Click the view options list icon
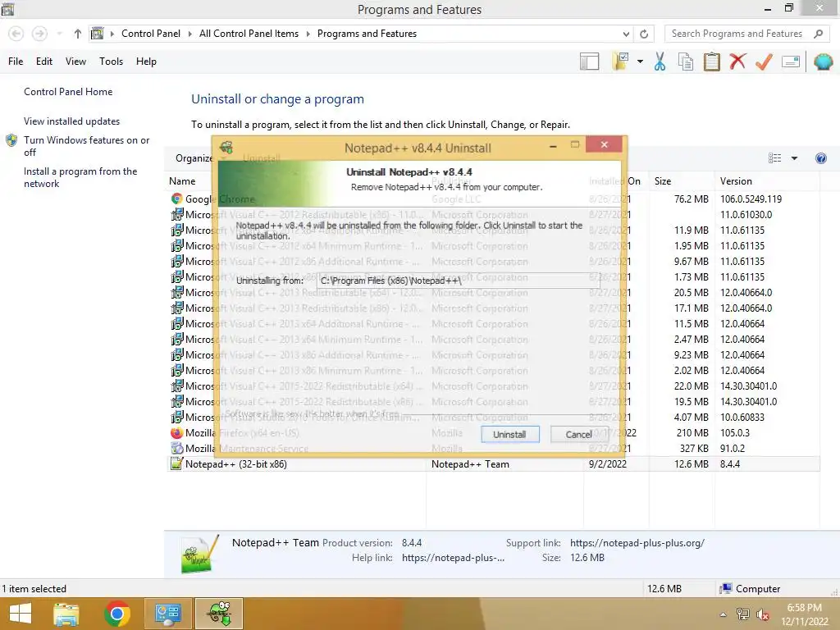Viewport: 840px width, 630px height. tap(774, 158)
